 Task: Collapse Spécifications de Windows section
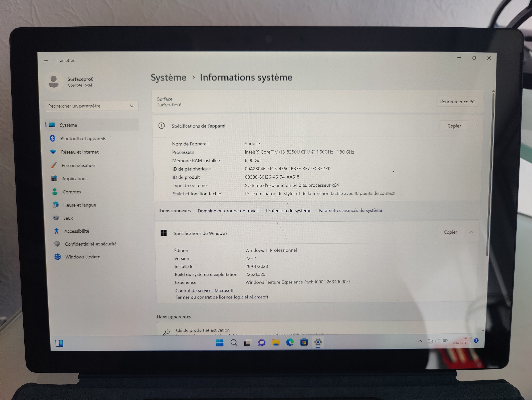[471, 232]
